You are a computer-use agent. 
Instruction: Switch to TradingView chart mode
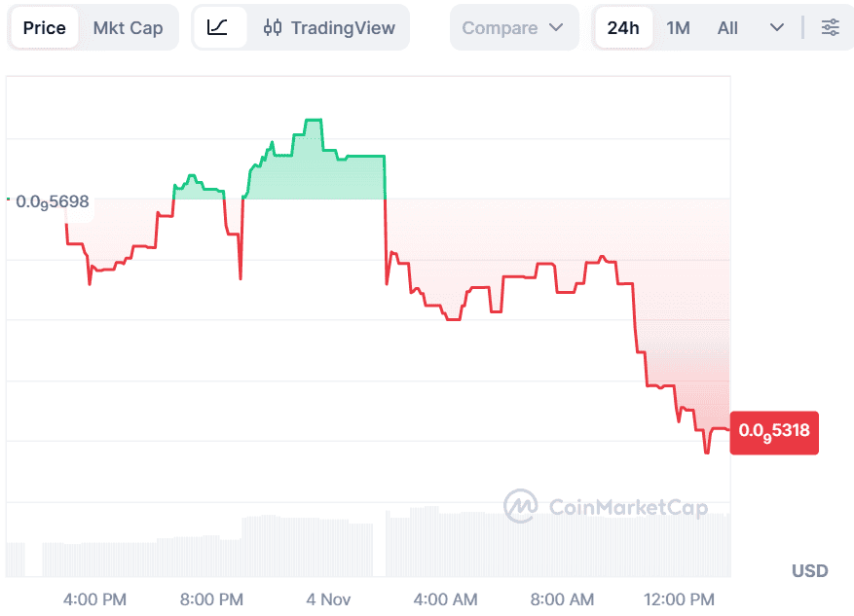click(329, 27)
